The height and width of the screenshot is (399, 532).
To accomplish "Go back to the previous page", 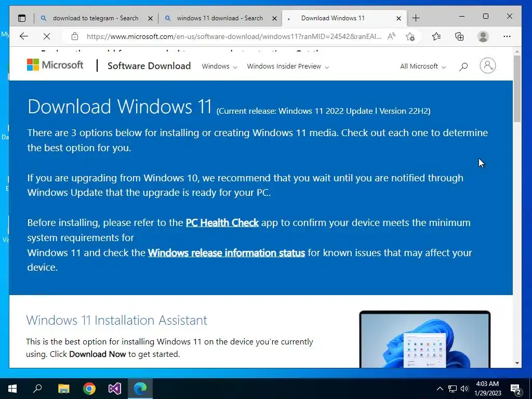I will (24, 36).
